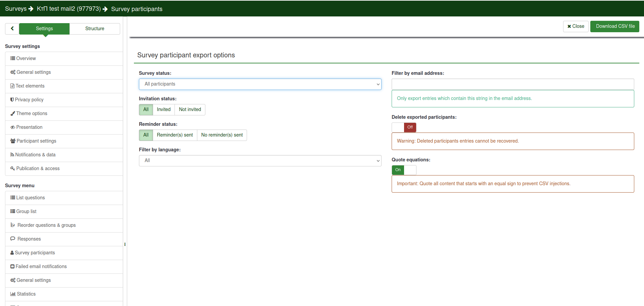The width and height of the screenshot is (644, 306).
Task: Click the Surveys breadcrumb link
Action: (x=16, y=9)
